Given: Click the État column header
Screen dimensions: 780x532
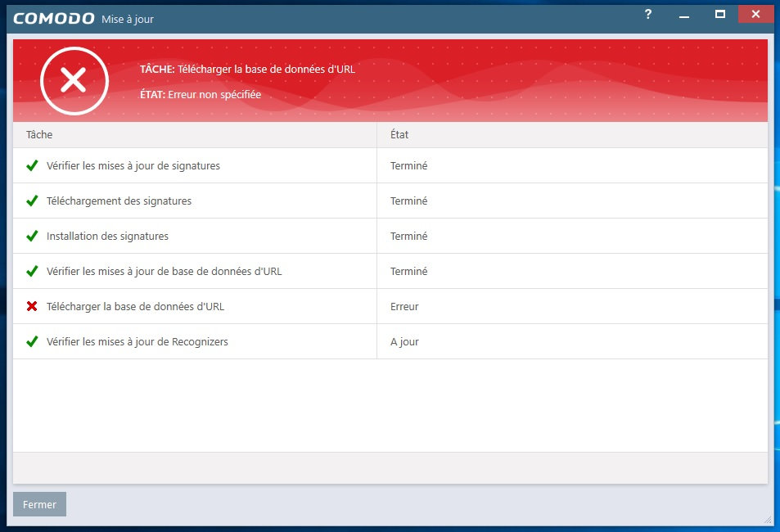Looking at the screenshot, I should [x=572, y=134].
